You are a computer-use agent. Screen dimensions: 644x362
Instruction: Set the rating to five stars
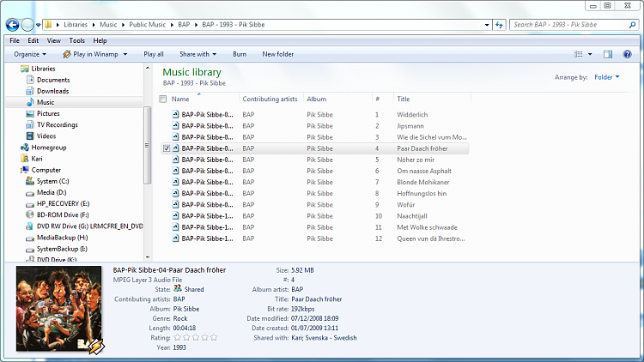[x=214, y=338]
